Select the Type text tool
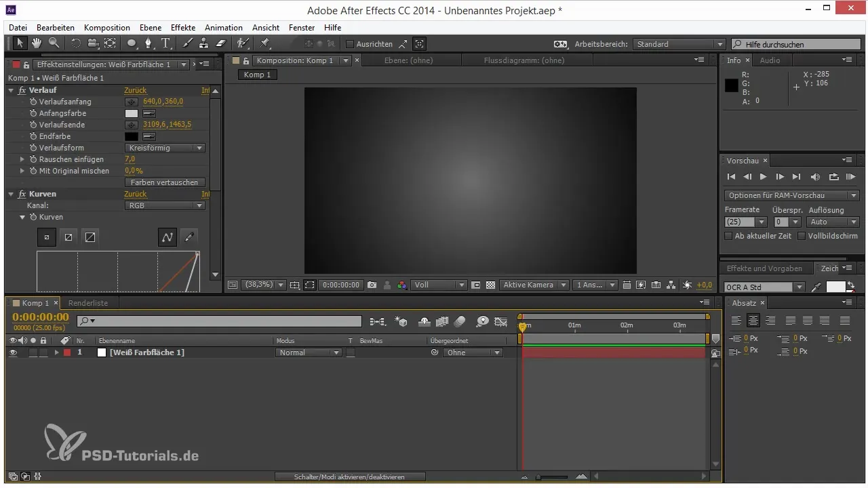 pos(166,43)
